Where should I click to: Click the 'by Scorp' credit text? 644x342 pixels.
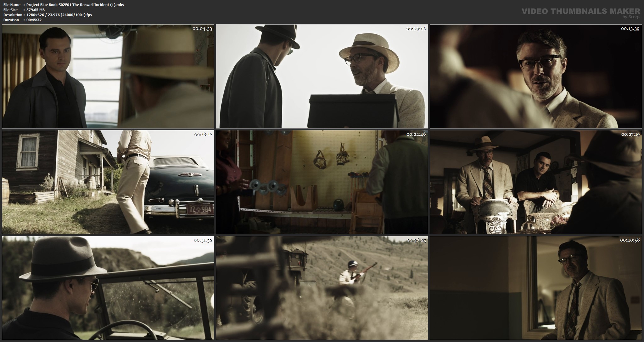(631, 17)
